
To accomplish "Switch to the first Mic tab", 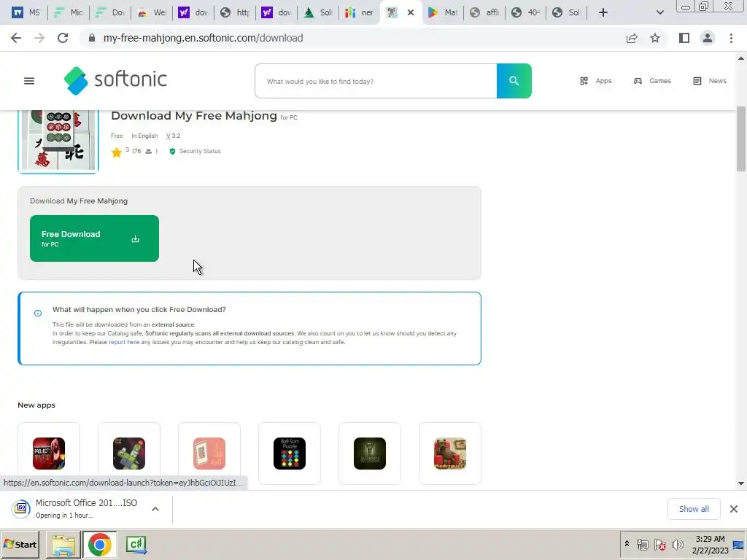I will click(68, 12).
